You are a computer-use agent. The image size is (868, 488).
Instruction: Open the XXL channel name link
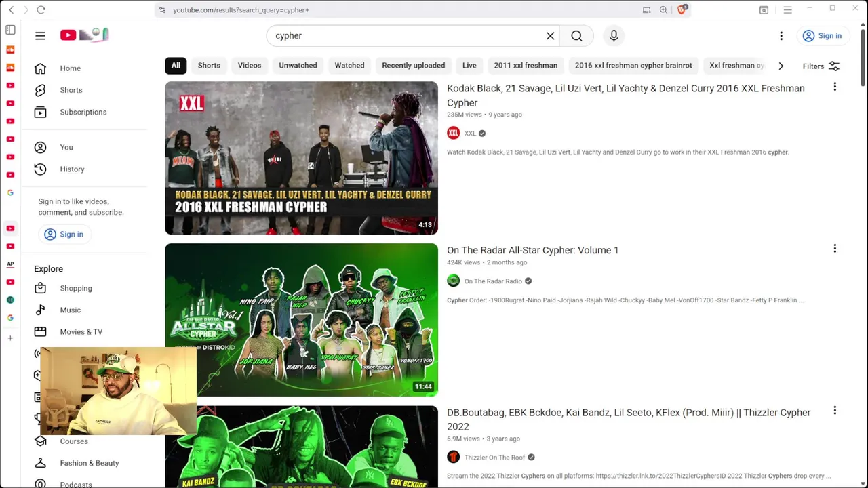(470, 133)
